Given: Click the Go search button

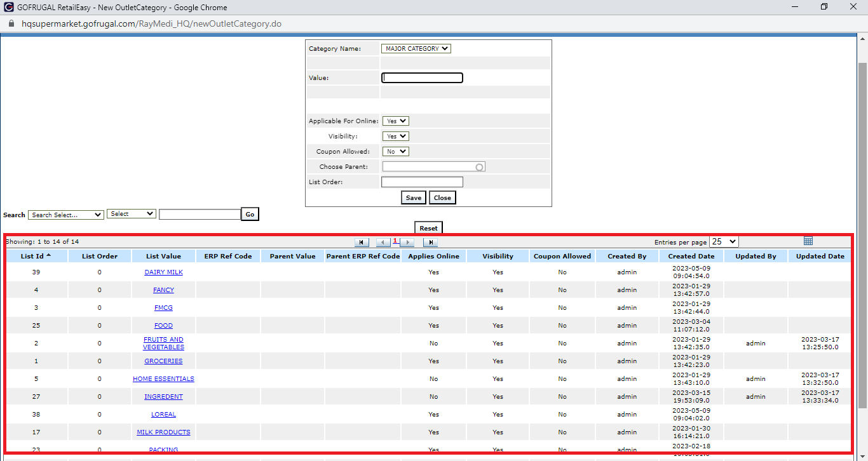Looking at the screenshot, I should coord(250,215).
